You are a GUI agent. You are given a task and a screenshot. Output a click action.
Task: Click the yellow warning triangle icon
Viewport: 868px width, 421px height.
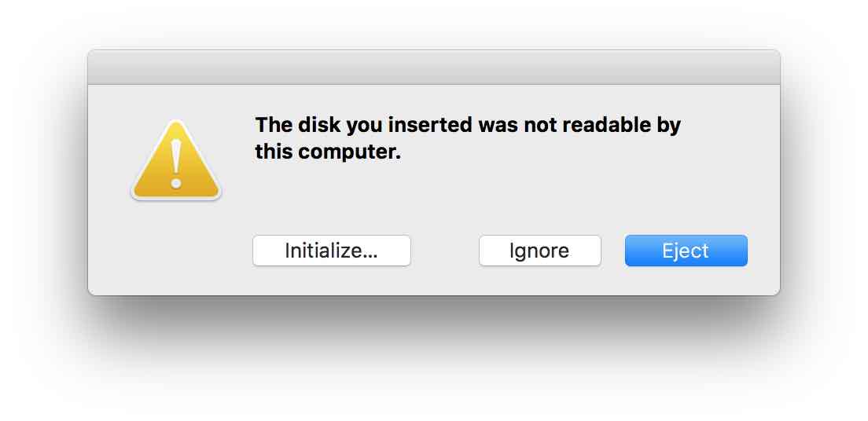click(x=176, y=161)
